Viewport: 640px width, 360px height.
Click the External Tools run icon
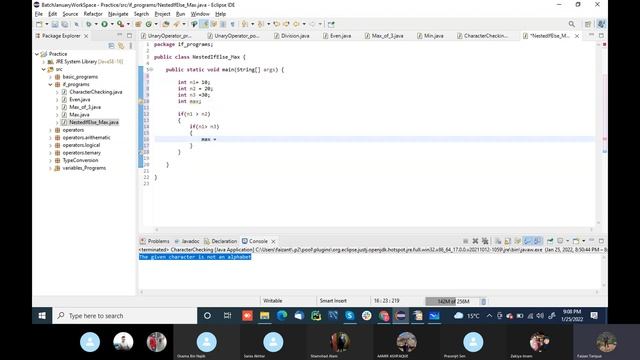click(120, 24)
